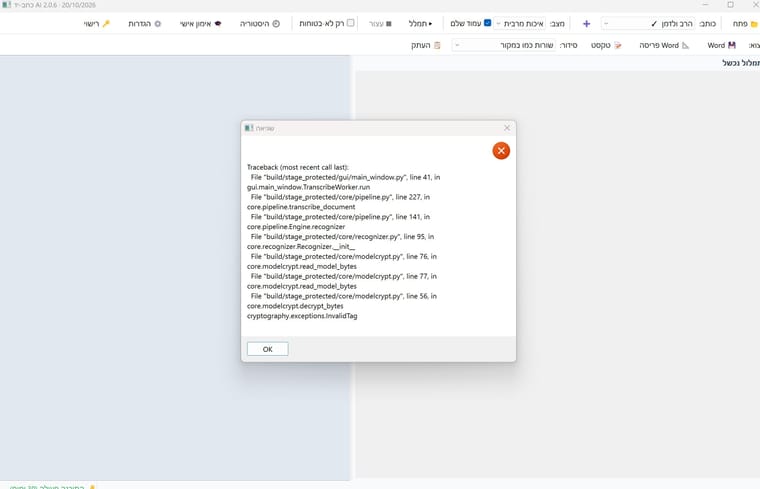Close the שגיאה error dialog with X
This screenshot has height=489, width=760.
(507, 128)
